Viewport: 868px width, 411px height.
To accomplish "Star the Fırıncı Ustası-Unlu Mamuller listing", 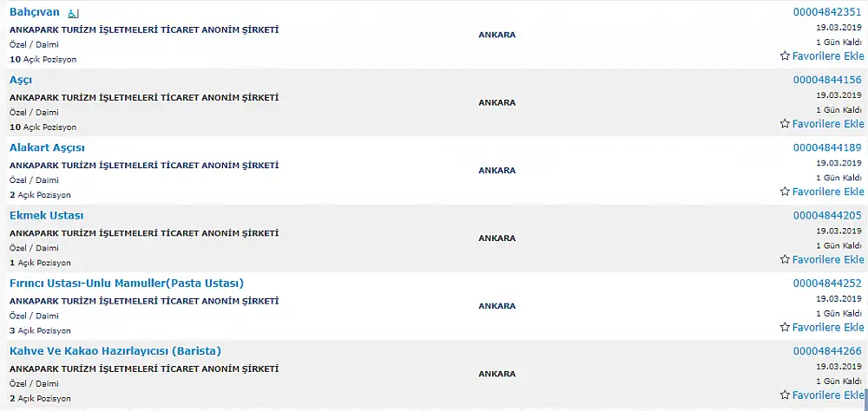I will (x=785, y=328).
